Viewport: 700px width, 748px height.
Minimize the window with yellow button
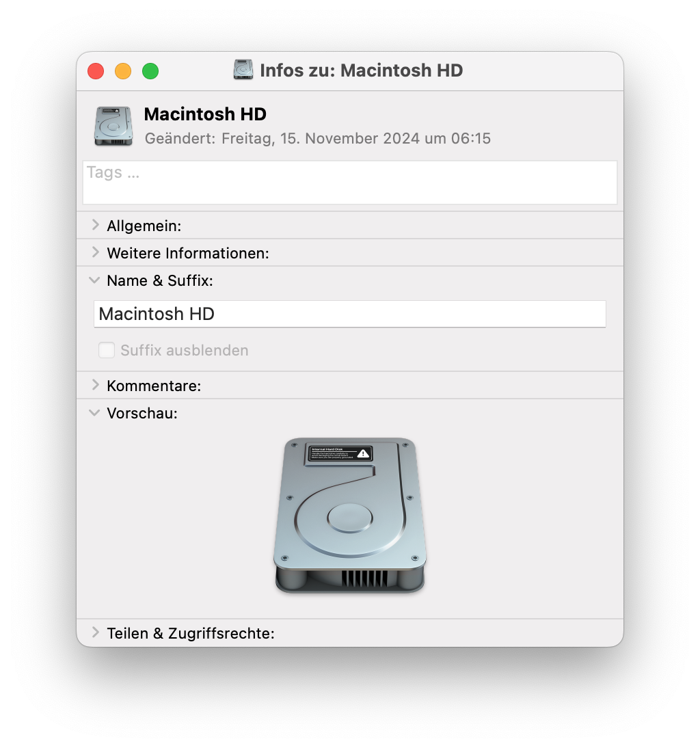click(123, 71)
